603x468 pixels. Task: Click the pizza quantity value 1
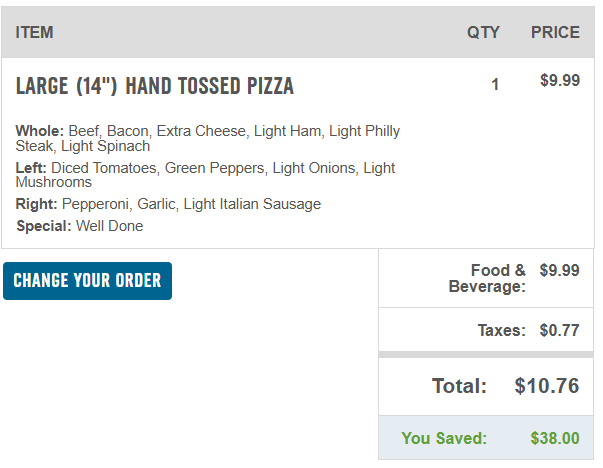tap(495, 85)
